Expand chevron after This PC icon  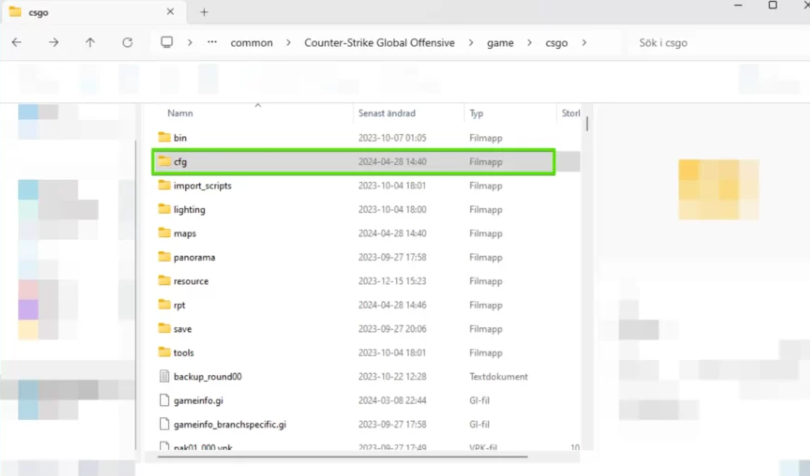tap(190, 43)
